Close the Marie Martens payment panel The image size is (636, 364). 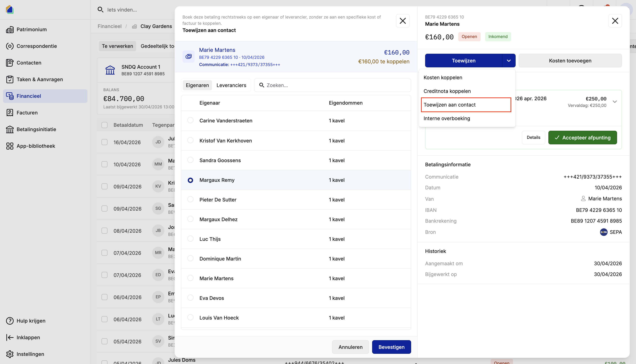[x=615, y=21]
